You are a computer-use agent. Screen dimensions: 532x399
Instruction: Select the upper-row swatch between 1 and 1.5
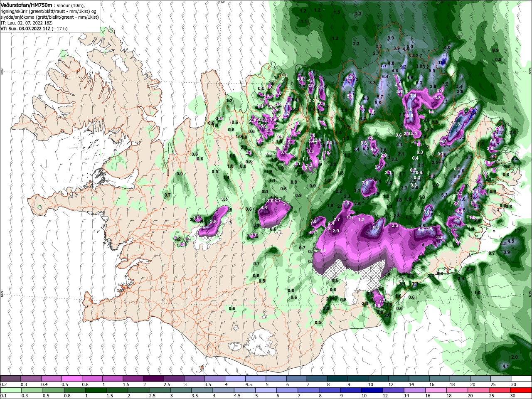(x=113, y=379)
